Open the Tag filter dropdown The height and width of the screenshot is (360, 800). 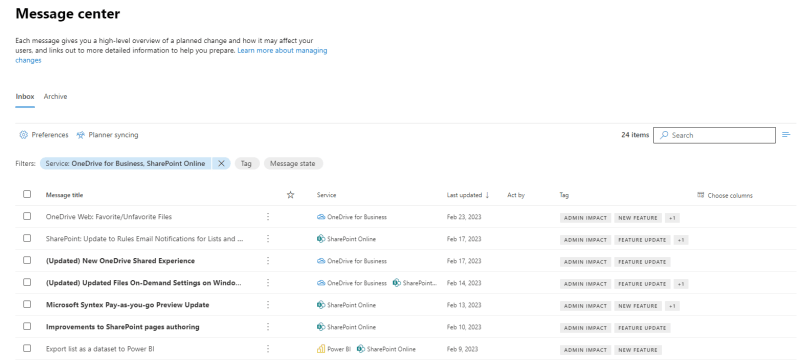[x=246, y=164]
